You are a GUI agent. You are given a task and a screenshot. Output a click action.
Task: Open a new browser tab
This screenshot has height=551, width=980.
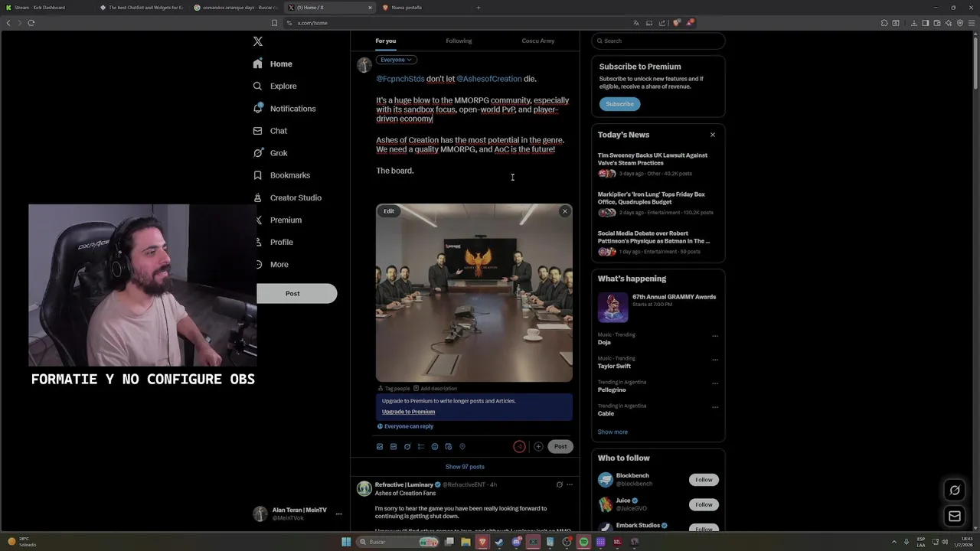479,8
